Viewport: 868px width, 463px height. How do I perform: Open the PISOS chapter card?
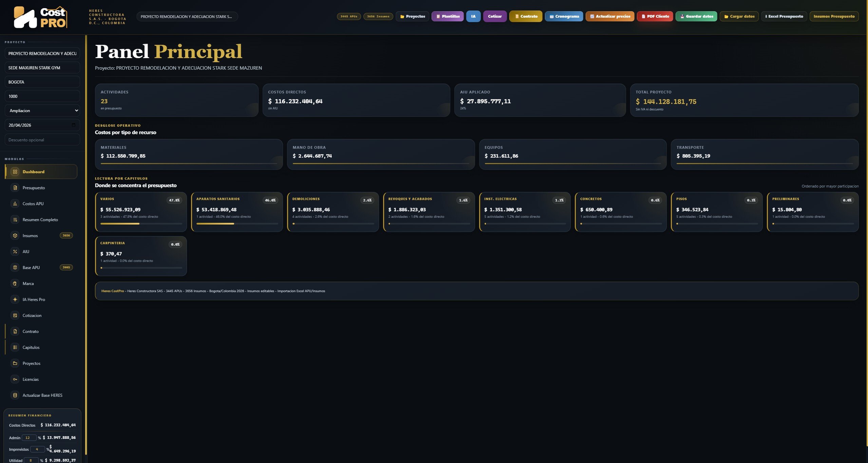pyautogui.click(x=717, y=212)
